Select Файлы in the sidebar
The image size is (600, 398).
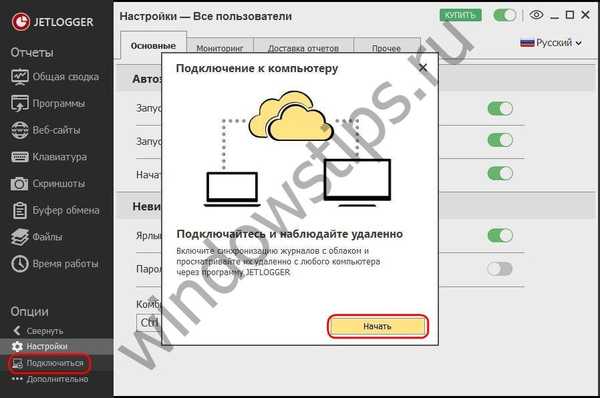[47, 237]
